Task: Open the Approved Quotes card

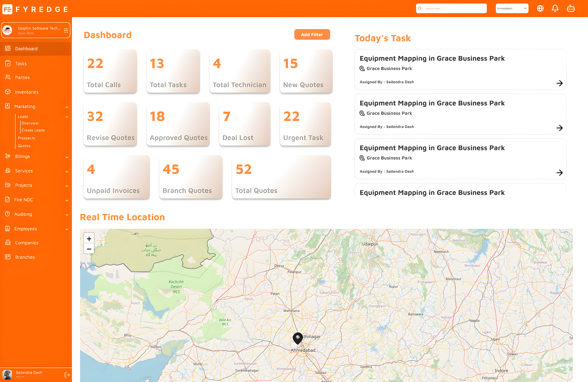Action: [x=178, y=124]
